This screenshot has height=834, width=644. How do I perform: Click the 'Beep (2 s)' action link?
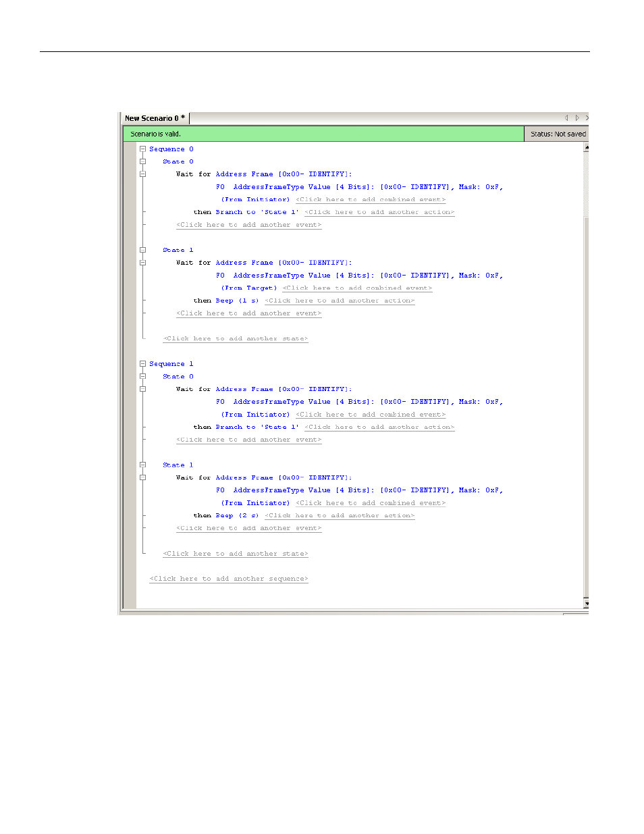pos(237,515)
